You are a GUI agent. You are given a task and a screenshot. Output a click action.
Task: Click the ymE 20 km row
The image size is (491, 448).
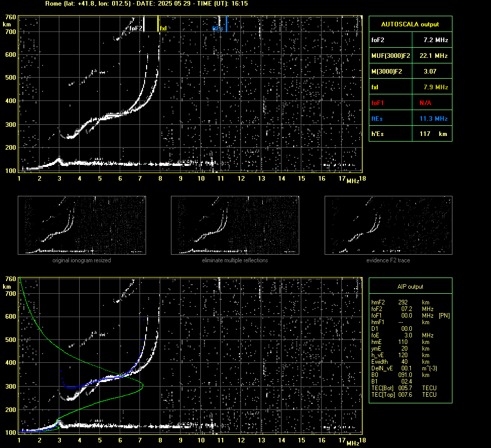(x=401, y=349)
